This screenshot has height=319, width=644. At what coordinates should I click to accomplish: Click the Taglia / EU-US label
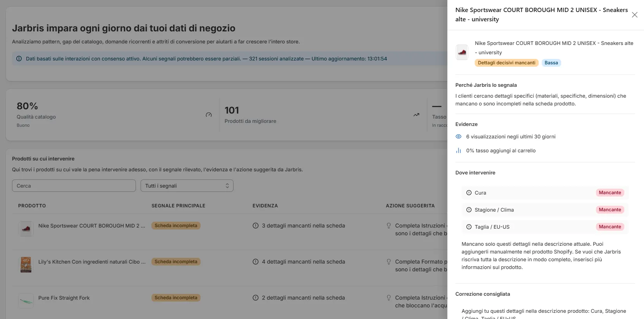[492, 227]
